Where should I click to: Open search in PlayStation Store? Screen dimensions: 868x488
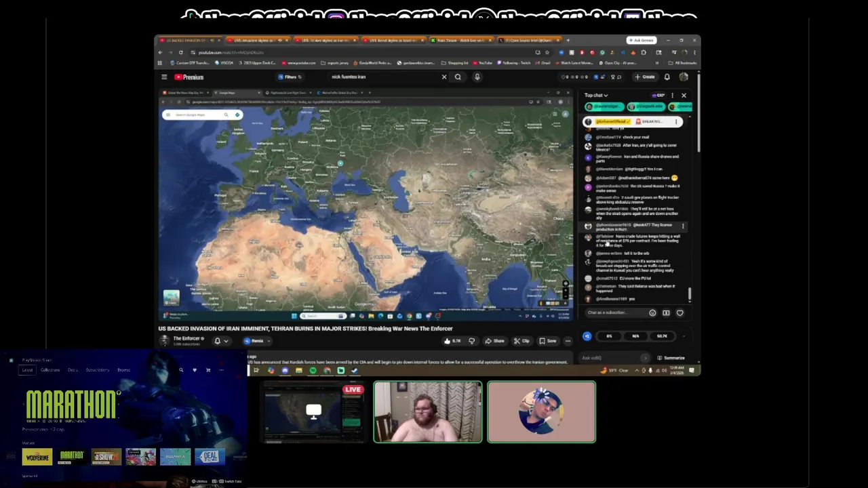pos(181,370)
